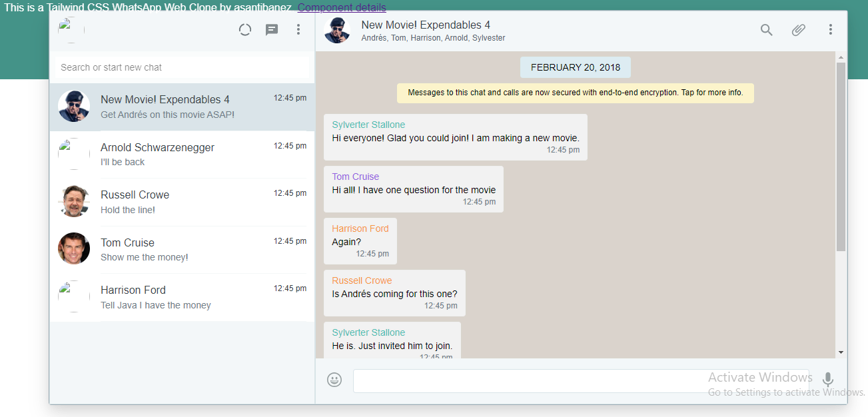Click preview text 'Get Andrés on this movie ASAP!'
The width and height of the screenshot is (868, 417).
pos(168,115)
